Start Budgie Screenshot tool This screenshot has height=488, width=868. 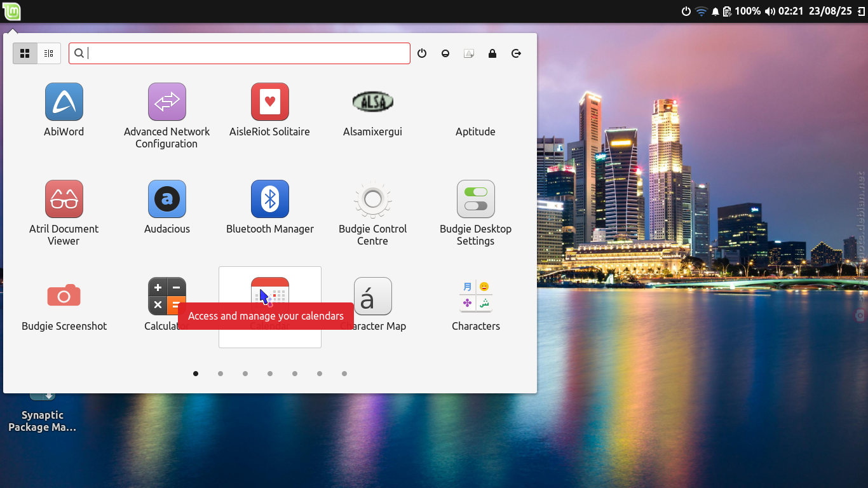click(x=64, y=306)
